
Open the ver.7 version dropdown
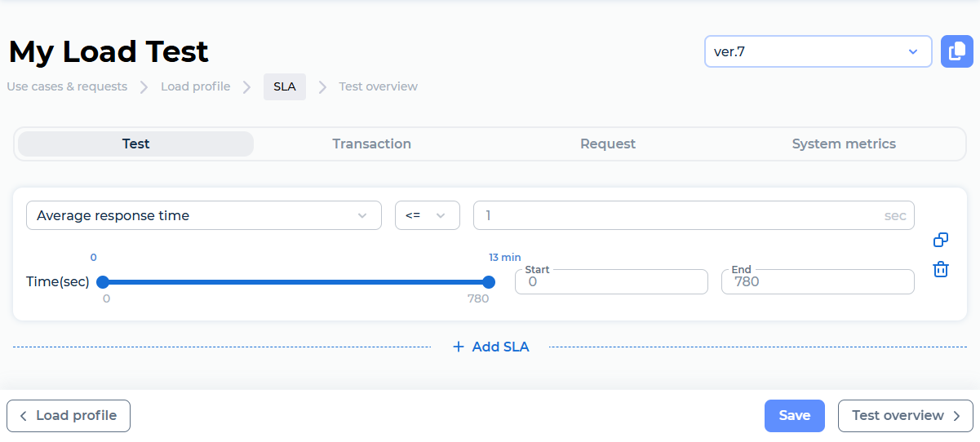pyautogui.click(x=818, y=51)
